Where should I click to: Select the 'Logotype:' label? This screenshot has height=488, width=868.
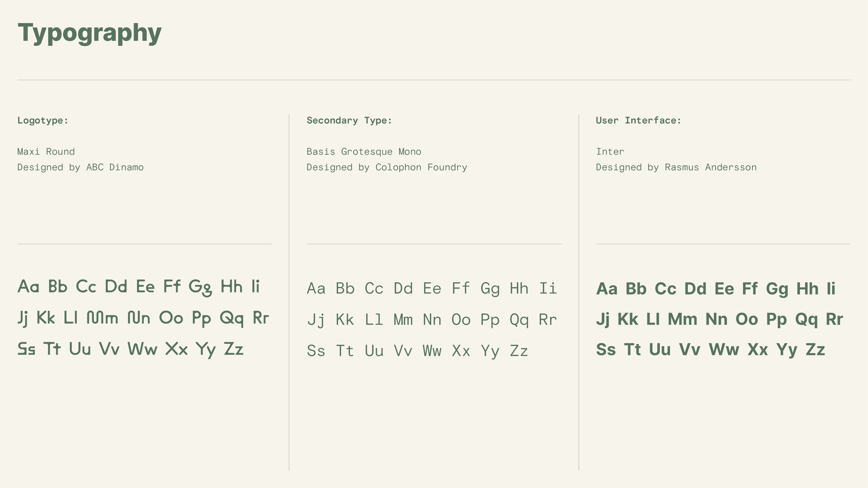pos(43,121)
